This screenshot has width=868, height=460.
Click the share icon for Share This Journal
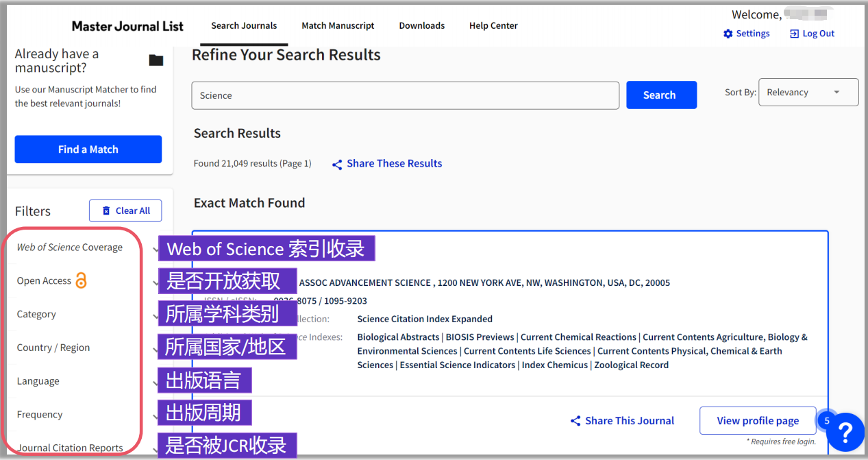575,421
